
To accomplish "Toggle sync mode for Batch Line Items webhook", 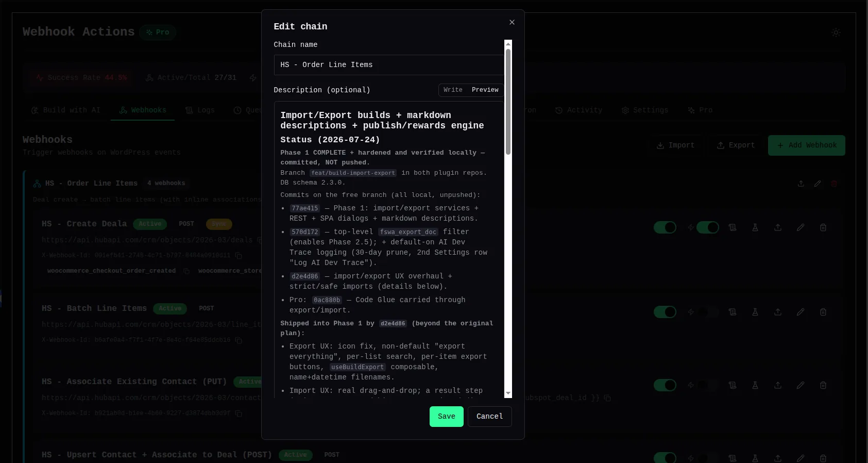I will [708, 312].
